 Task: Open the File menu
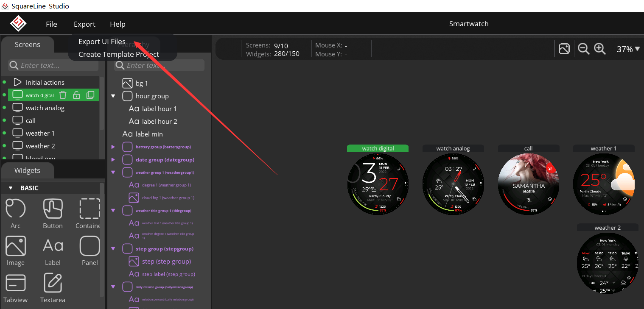point(51,24)
